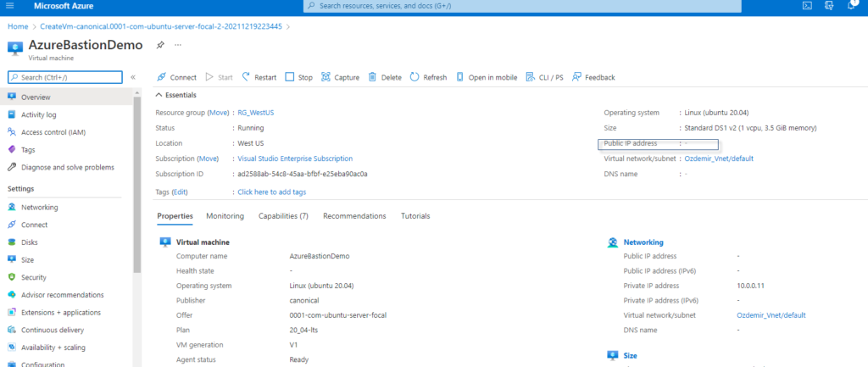Click here to add tags link
Screen dimensions: 868x367
(272, 192)
